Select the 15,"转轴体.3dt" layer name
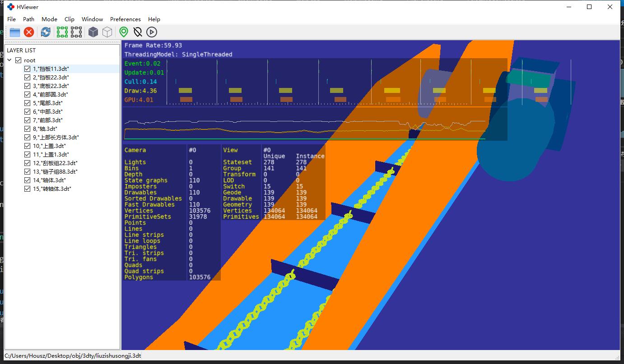624x364 pixels. (x=52, y=189)
